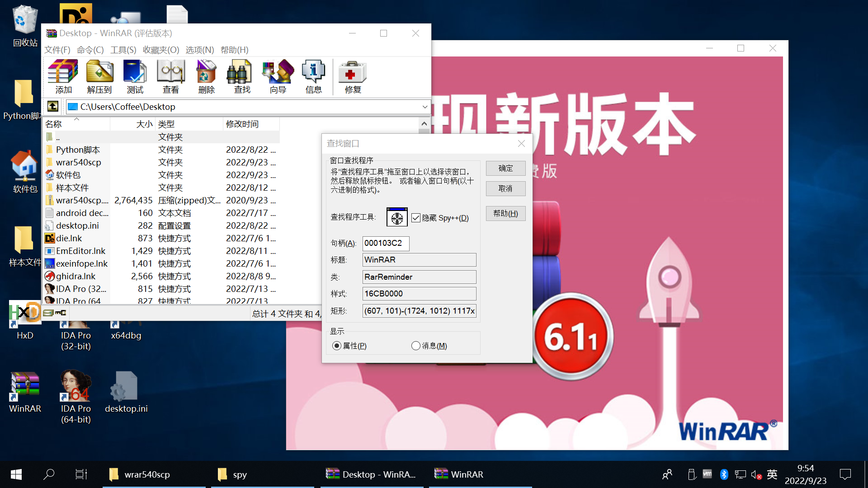Image resolution: width=868 pixels, height=488 pixels.
Task: Open the HxD desktop shortcut
Action: 25,320
